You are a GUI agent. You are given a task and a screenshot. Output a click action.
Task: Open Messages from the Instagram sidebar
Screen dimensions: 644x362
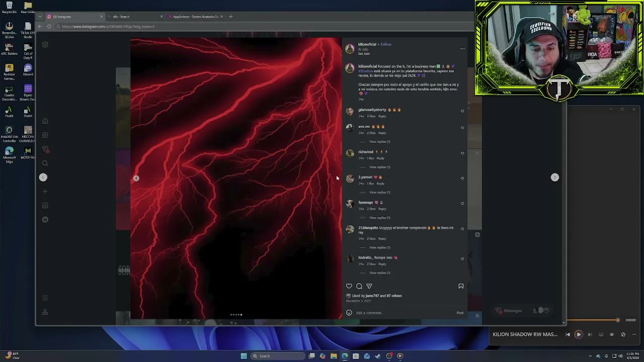45,149
